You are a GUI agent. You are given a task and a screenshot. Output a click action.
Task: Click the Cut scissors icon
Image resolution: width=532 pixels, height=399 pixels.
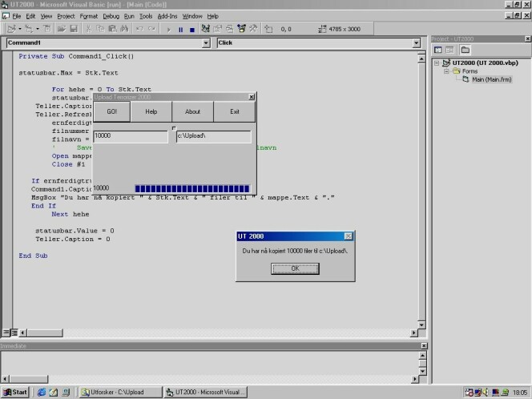click(x=88, y=29)
